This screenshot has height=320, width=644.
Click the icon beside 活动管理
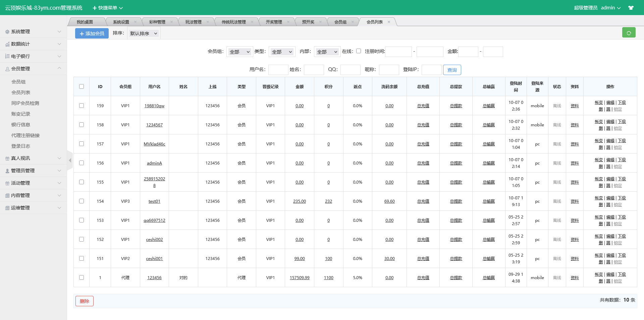[7, 183]
